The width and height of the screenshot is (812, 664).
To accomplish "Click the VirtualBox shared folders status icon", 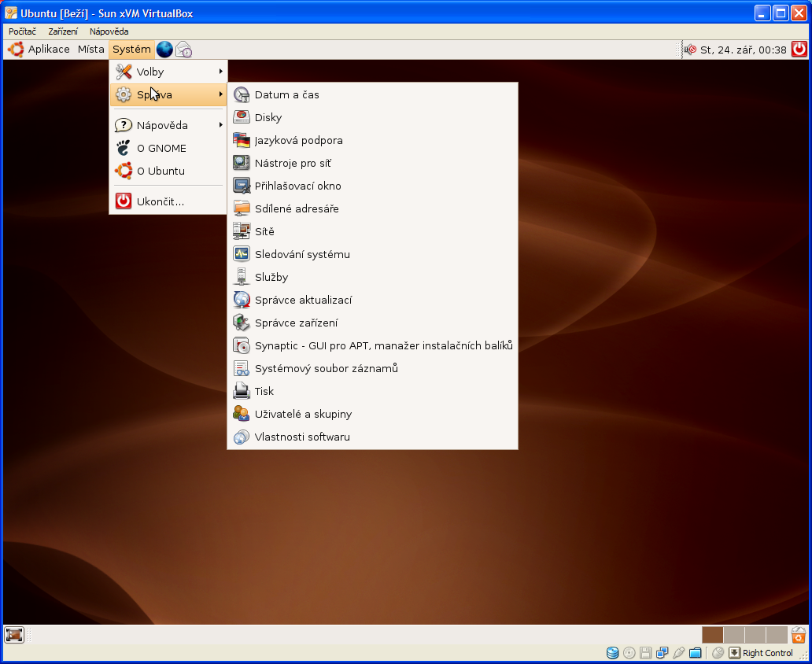I will (x=695, y=653).
